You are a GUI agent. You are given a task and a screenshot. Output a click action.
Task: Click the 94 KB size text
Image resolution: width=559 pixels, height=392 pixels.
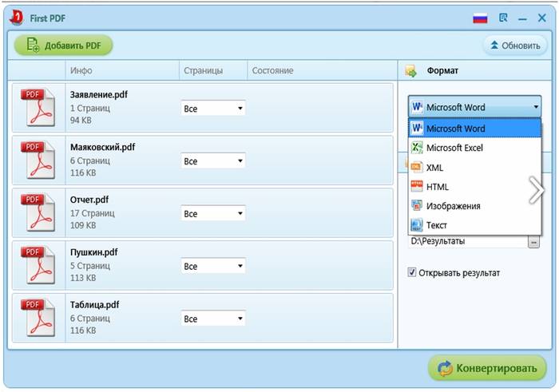point(81,121)
